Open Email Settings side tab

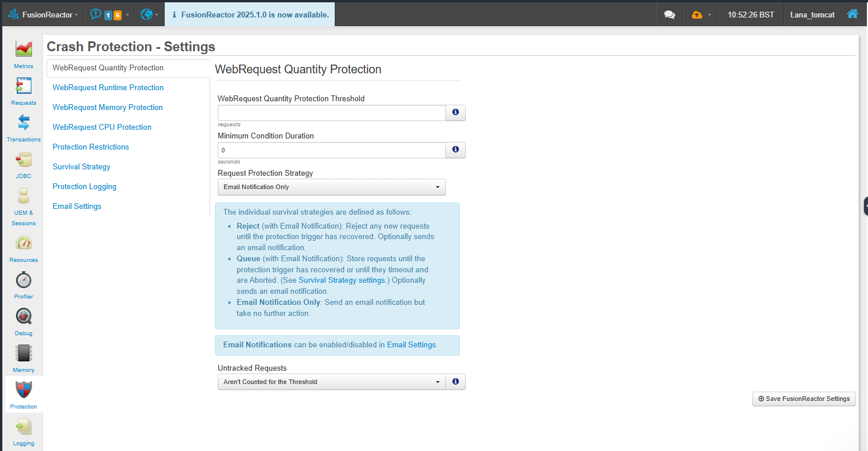(x=77, y=207)
